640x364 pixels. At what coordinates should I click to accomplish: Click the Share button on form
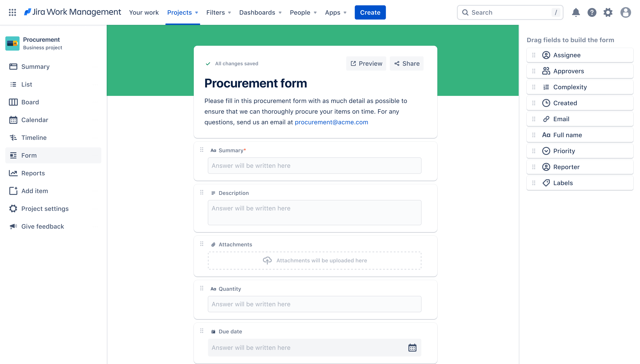pos(407,63)
